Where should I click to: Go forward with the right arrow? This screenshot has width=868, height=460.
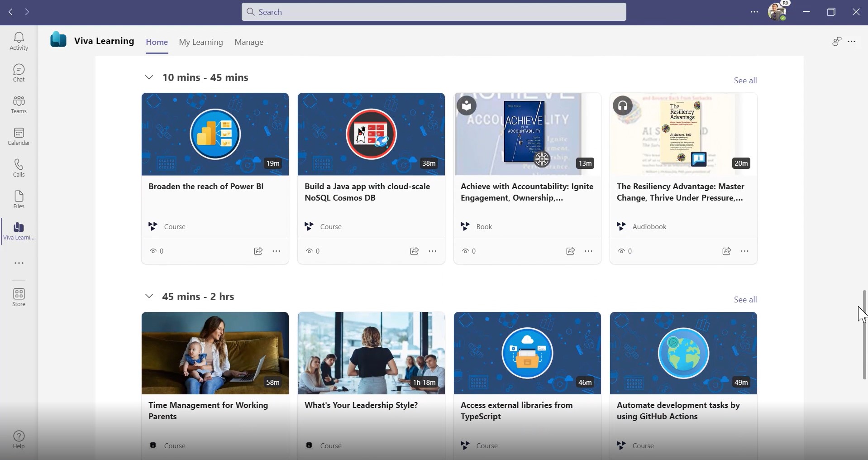click(27, 12)
